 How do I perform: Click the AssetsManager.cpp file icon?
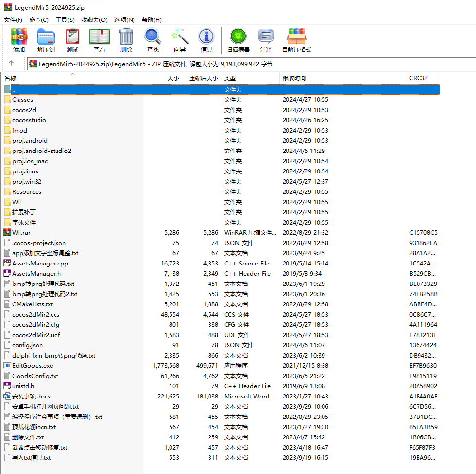coord(7,263)
